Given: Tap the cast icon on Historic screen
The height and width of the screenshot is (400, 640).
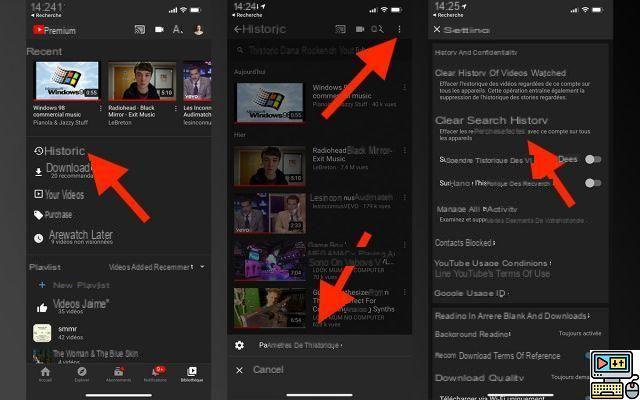Looking at the screenshot, I should [x=340, y=29].
